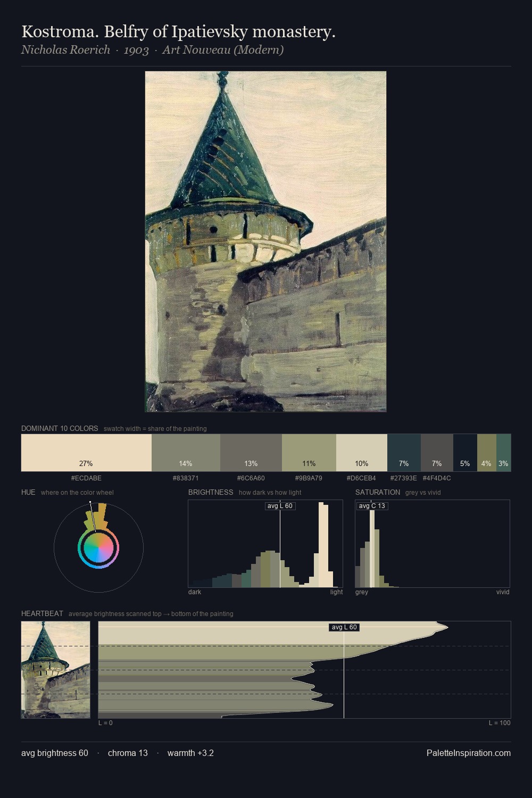532x798 pixels.
Task: Click 'where on the color wheel' caption
Action: (77, 493)
